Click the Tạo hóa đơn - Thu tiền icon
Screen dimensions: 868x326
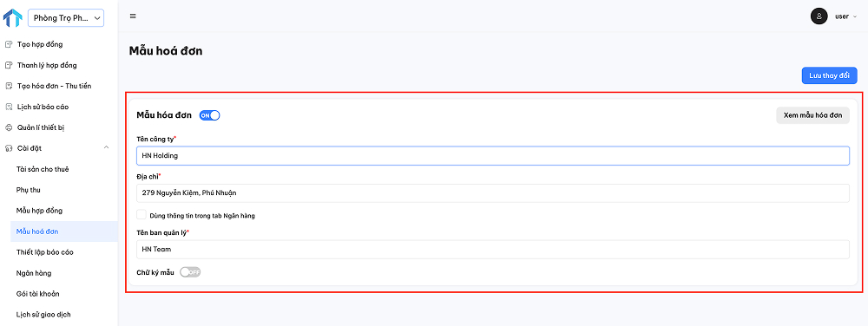coord(9,86)
